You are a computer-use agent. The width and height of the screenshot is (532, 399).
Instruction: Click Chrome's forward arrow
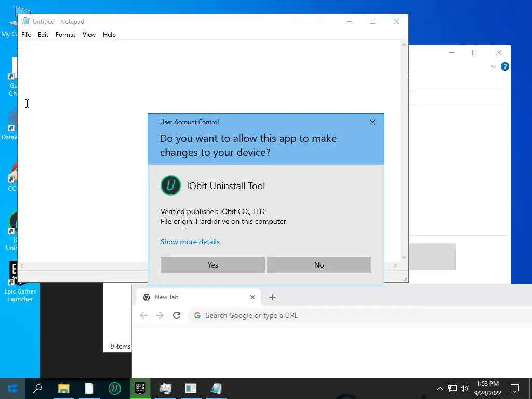tap(160, 315)
